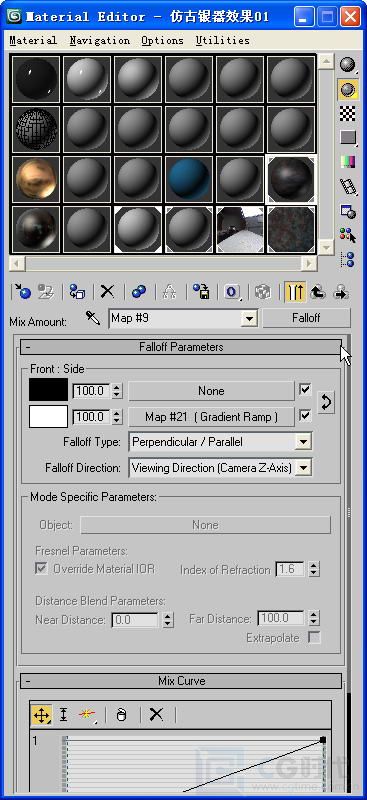Click the swap Front/Side colors arrow
The image size is (367, 800).
point(326,403)
